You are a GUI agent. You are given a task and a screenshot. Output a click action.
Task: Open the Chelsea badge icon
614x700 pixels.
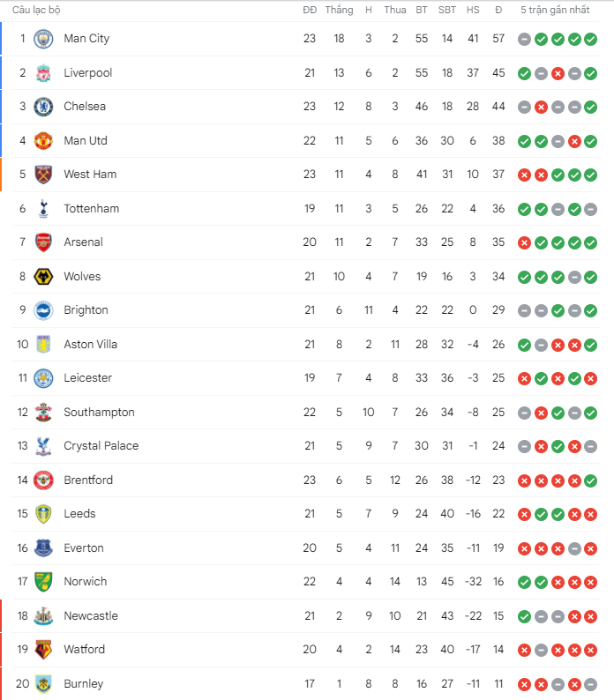tap(43, 107)
